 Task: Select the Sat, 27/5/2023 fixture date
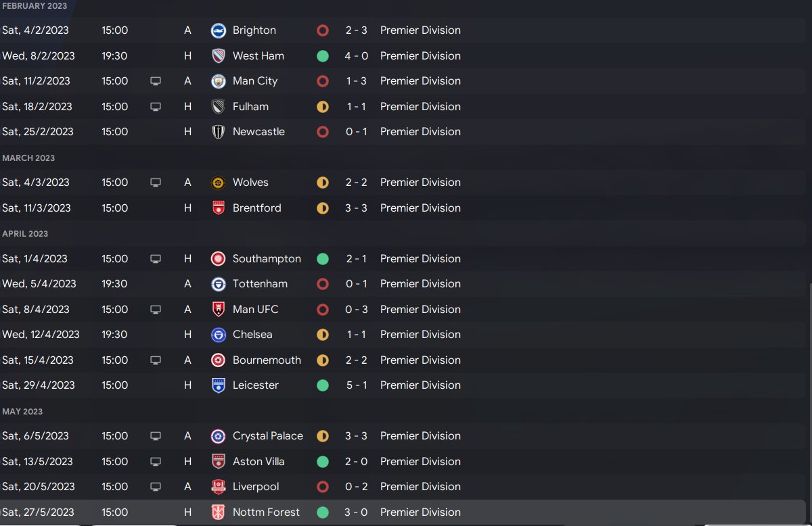pyautogui.click(x=38, y=512)
